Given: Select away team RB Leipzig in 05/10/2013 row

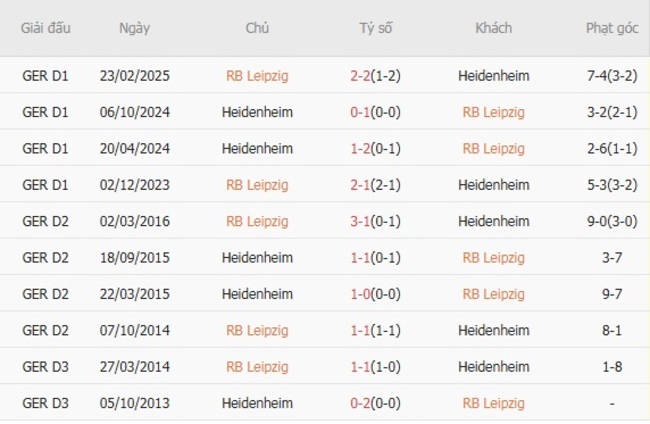Looking at the screenshot, I should tap(493, 403).
